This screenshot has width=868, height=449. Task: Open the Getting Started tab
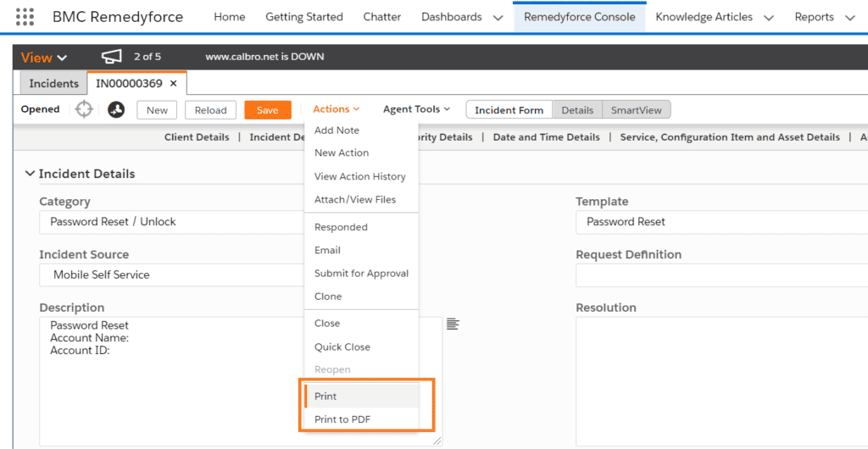304,17
